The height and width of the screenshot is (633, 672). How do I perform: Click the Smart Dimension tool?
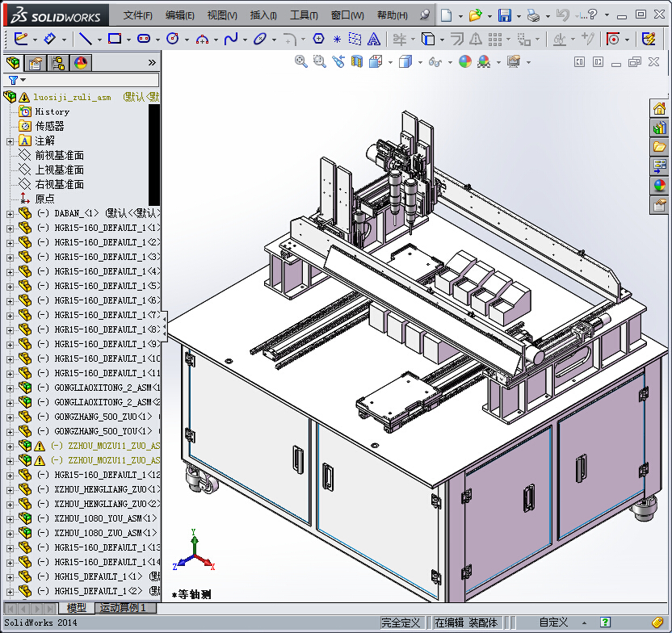click(50, 39)
